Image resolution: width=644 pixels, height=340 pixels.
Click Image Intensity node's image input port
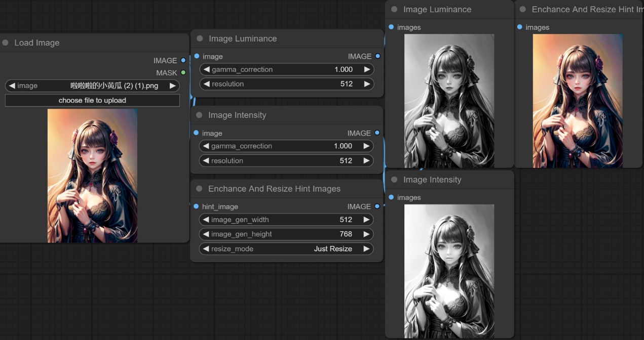coord(196,133)
